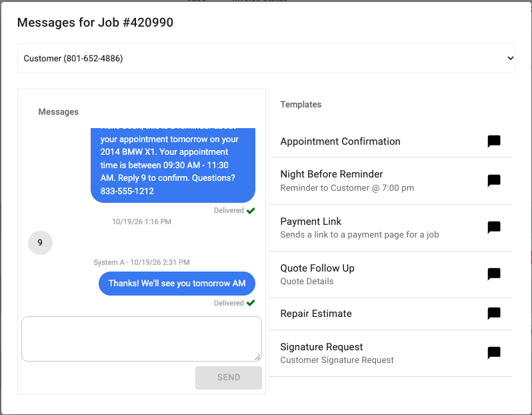Select the Payment Link template title

pos(311,222)
